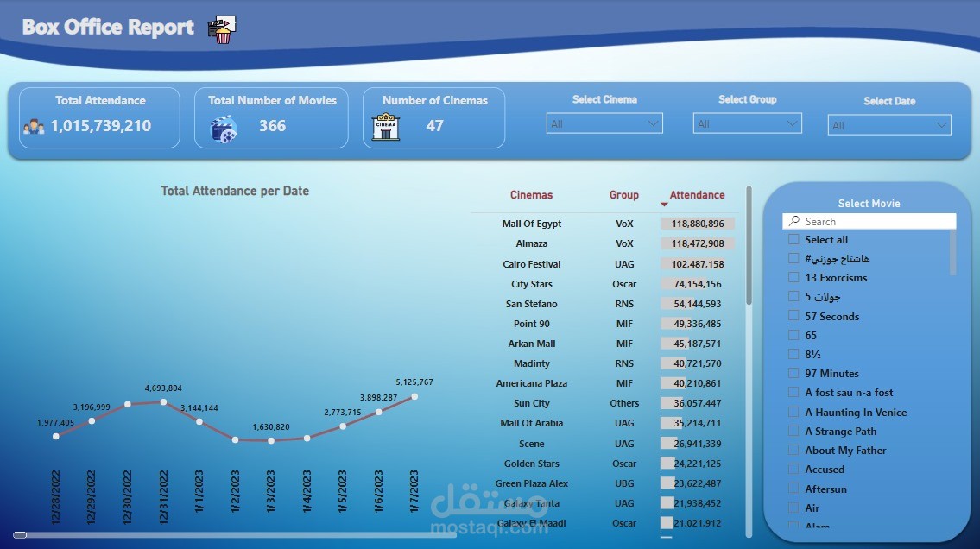The width and height of the screenshot is (980, 549).
Task: Check the Select all checkbox
Action: pyautogui.click(x=793, y=239)
